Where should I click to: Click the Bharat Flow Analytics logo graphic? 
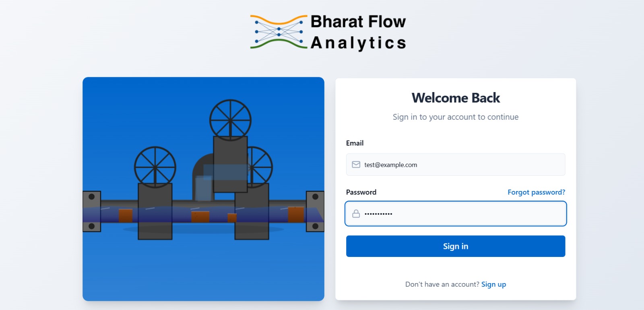click(x=279, y=32)
